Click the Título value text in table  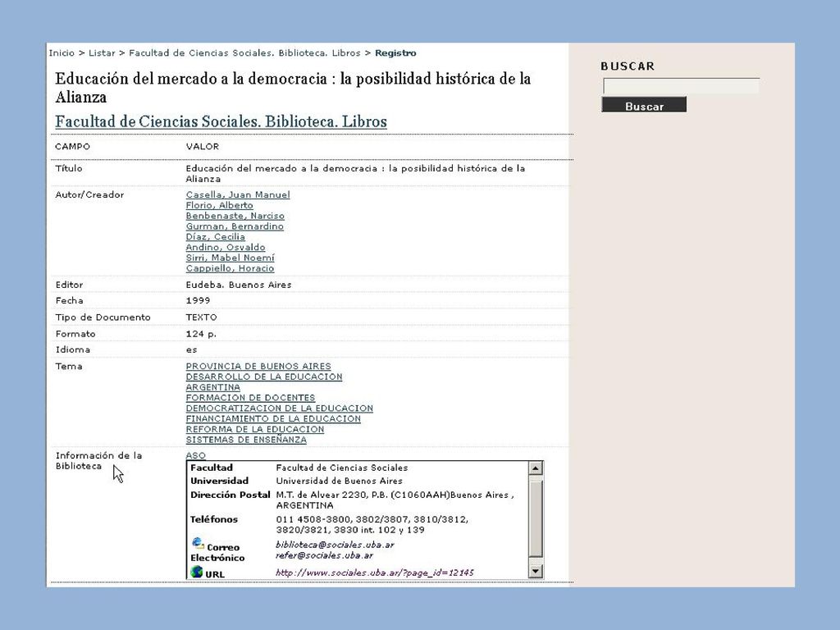pos(355,174)
